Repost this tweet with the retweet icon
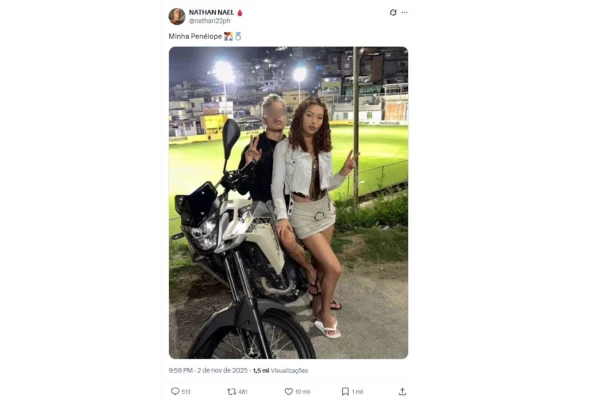Image resolution: width=600 pixels, height=400 pixels. coord(232,391)
